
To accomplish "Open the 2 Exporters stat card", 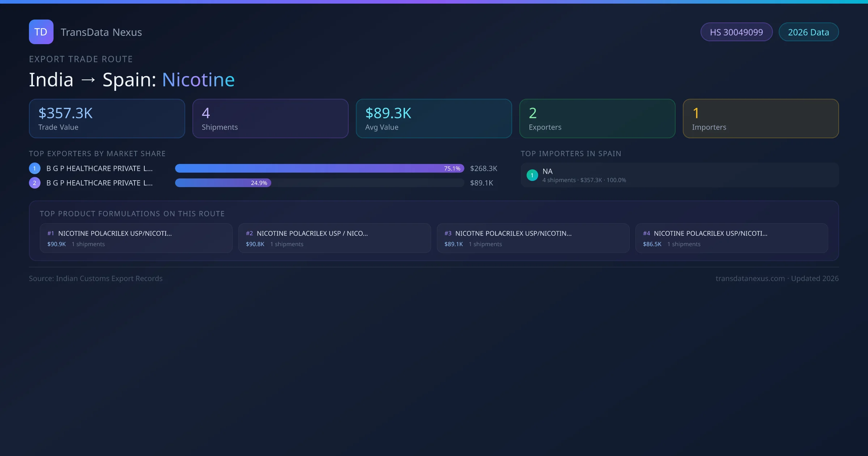I will (597, 119).
